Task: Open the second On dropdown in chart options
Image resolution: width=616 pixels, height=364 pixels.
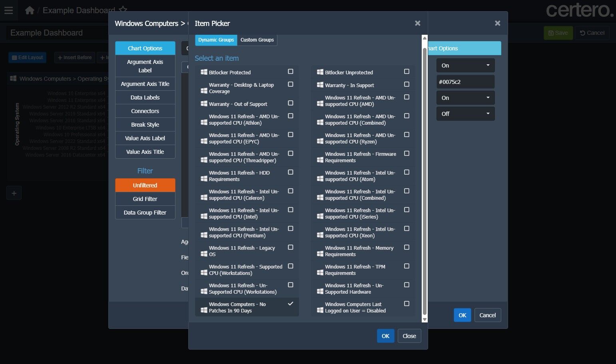Action: click(465, 98)
